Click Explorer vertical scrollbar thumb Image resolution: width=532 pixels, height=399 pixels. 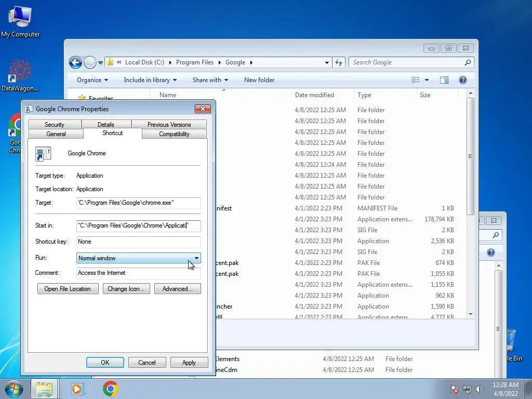470,156
